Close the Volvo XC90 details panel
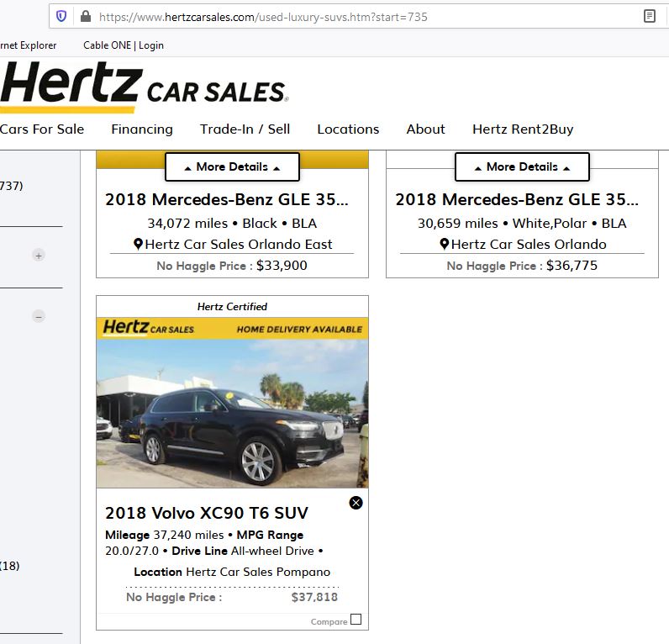Viewport: 669px width, 644px height. 356,503
